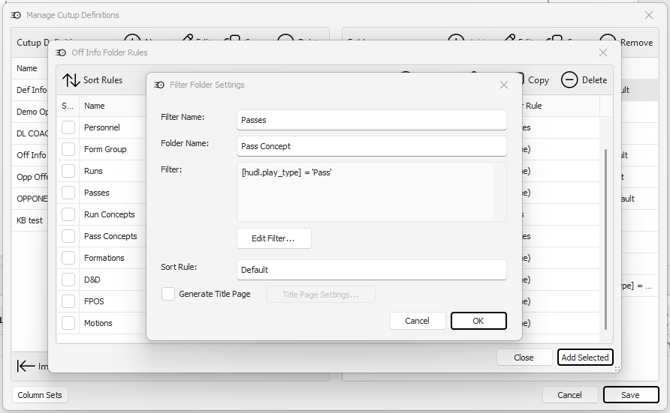Image resolution: width=670 pixels, height=413 pixels.
Task: Select the Pass Concepts rule name
Action: (x=111, y=236)
